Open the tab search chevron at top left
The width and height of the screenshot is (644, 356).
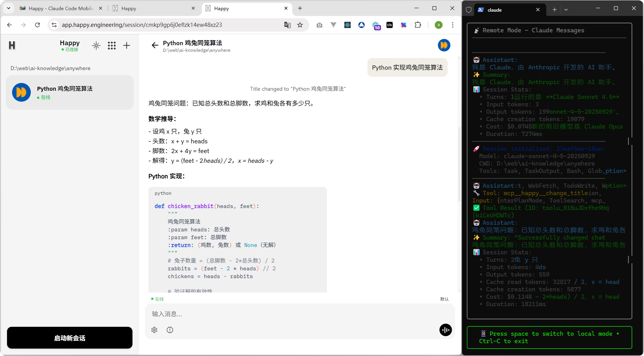coord(8,8)
